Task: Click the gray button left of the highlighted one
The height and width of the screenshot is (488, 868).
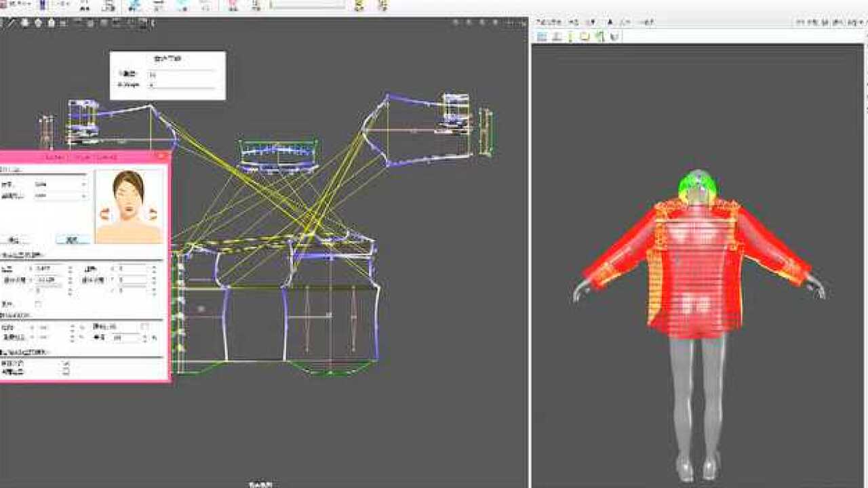Action: 14,239
